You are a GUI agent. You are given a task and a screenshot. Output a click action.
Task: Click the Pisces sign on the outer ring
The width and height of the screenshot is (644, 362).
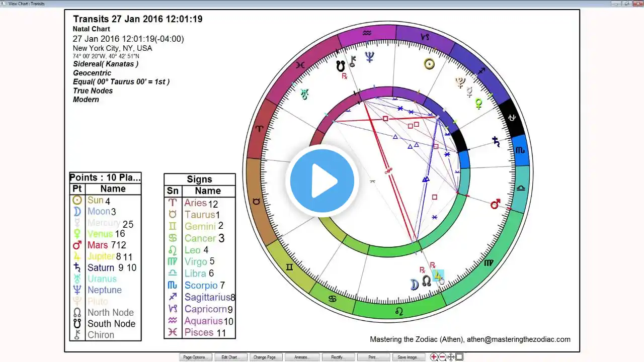(x=300, y=65)
